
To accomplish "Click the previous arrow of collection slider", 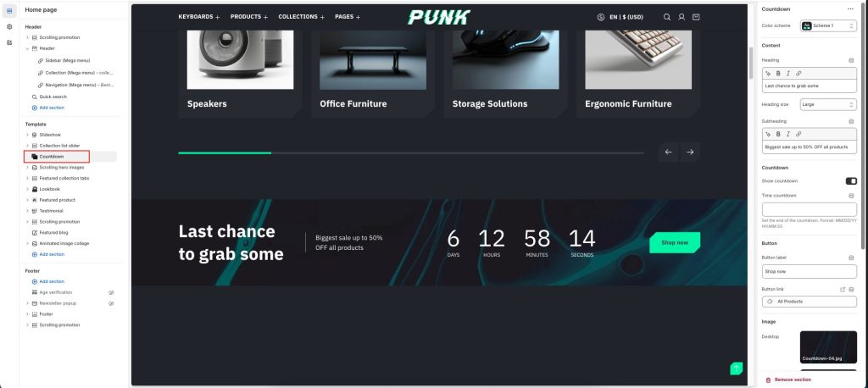I will pyautogui.click(x=668, y=152).
